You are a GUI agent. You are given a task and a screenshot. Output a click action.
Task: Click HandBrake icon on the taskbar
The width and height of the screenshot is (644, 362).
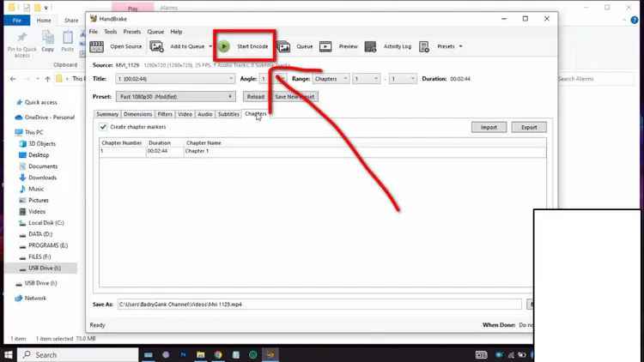(270, 354)
